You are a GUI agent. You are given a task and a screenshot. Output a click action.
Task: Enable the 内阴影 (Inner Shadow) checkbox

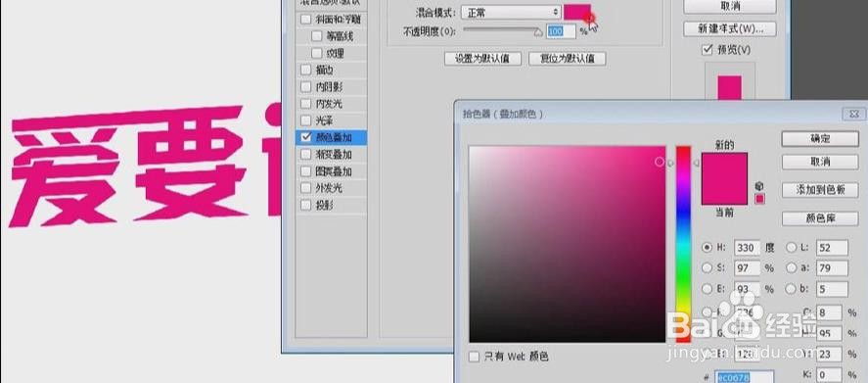305,87
